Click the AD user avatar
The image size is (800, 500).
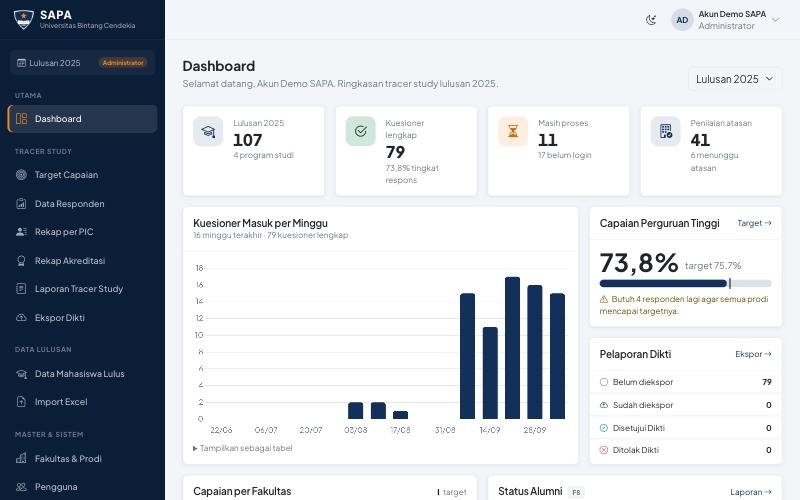[x=682, y=20]
